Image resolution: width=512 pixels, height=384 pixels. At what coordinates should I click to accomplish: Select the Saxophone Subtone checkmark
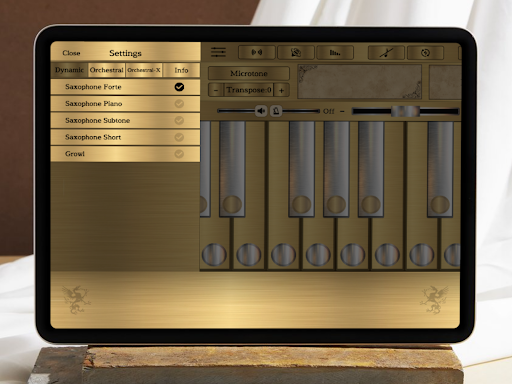179,120
